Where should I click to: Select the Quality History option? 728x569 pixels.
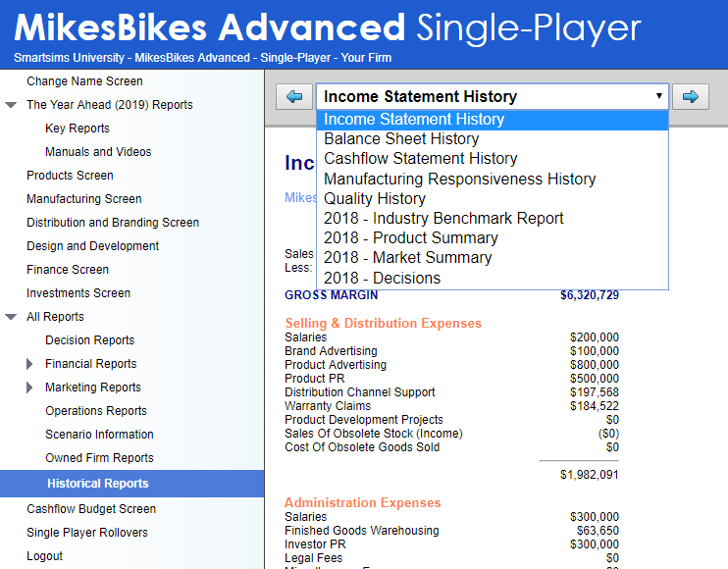374,198
